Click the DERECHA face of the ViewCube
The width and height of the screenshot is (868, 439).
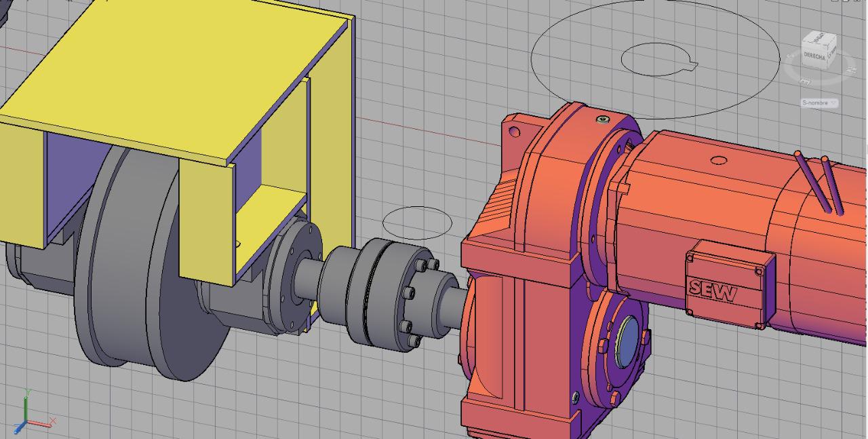tap(814, 56)
